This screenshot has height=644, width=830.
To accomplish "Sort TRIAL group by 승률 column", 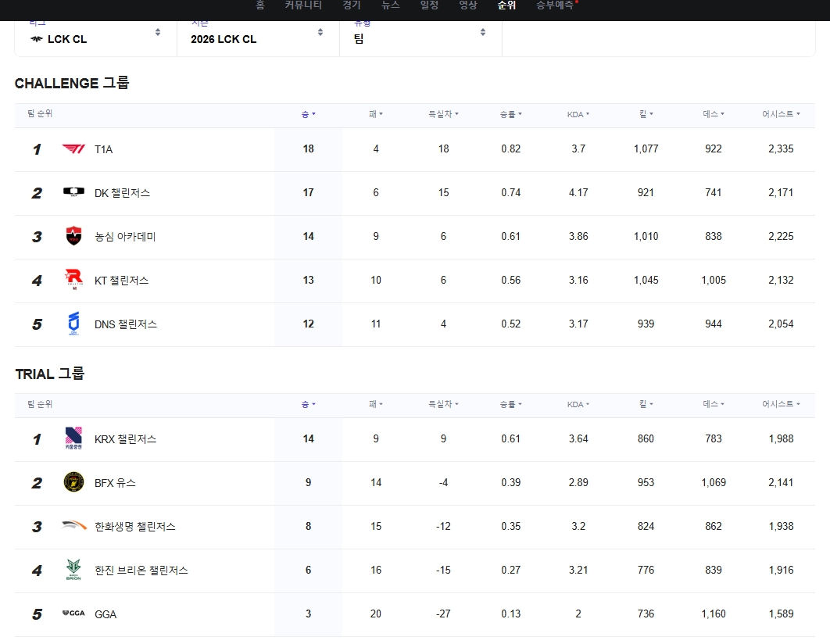I will pyautogui.click(x=511, y=404).
